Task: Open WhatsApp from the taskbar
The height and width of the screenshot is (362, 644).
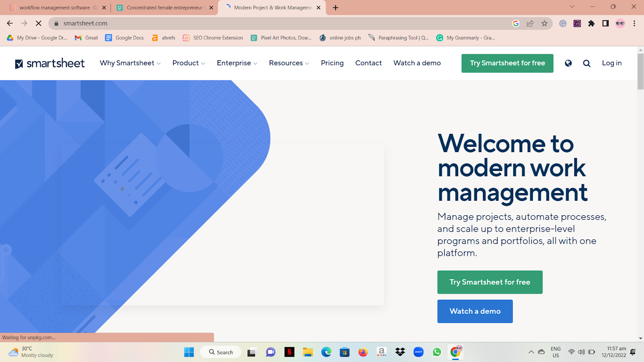Action: (x=437, y=352)
